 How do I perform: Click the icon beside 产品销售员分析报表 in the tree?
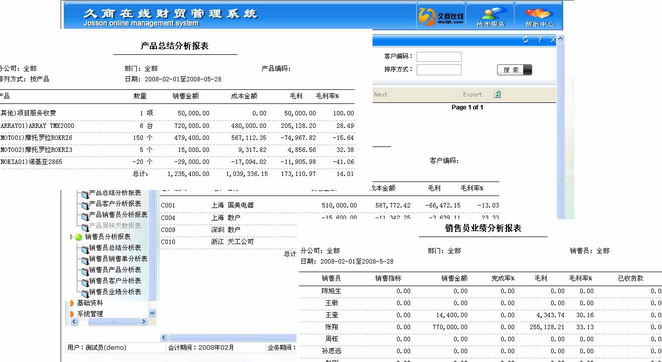(x=85, y=216)
